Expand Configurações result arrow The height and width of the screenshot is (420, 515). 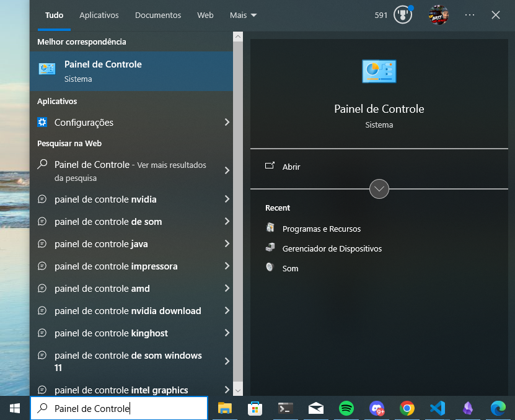(227, 123)
